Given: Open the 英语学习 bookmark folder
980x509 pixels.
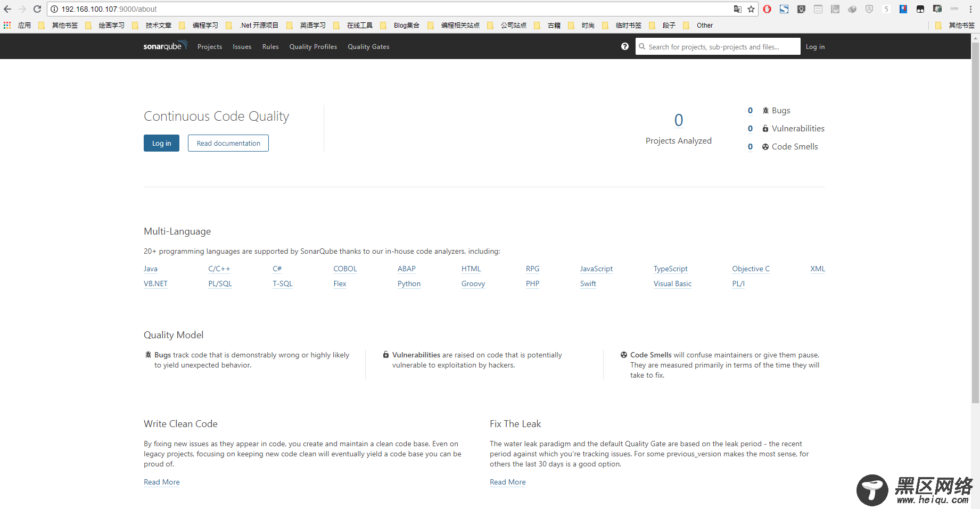Looking at the screenshot, I should point(307,25).
